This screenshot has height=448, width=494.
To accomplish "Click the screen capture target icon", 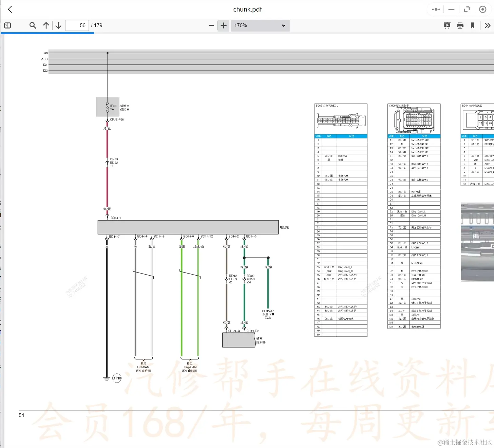I will tap(483, 9).
